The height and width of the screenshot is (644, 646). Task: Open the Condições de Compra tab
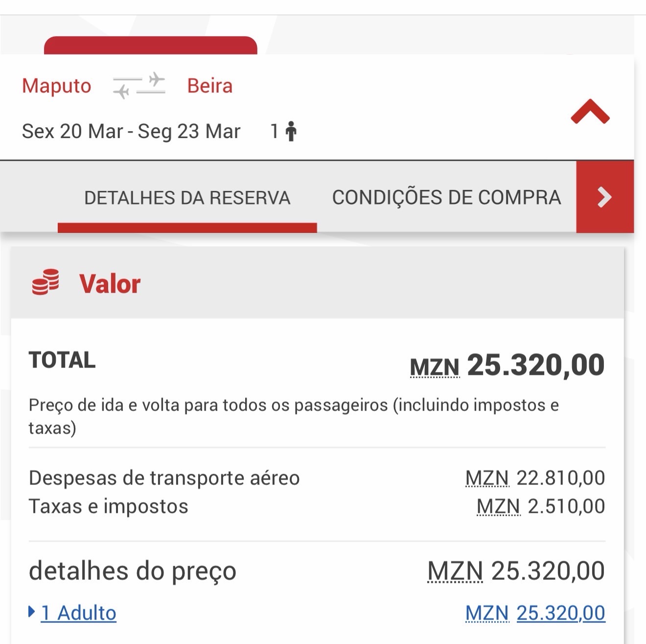[x=446, y=198]
